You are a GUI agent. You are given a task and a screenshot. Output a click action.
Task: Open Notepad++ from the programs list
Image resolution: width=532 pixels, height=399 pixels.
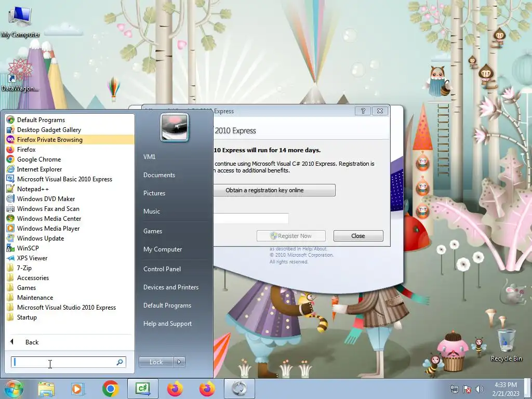click(x=70, y=189)
